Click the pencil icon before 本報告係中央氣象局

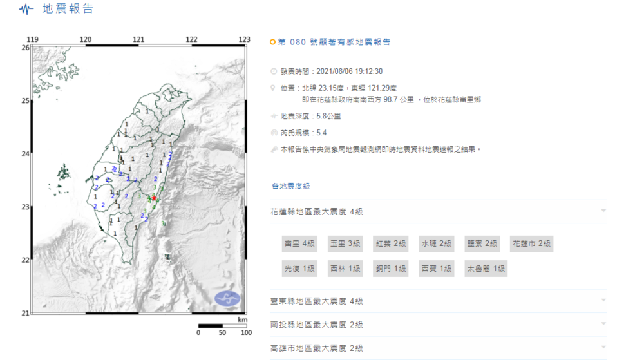click(x=274, y=149)
